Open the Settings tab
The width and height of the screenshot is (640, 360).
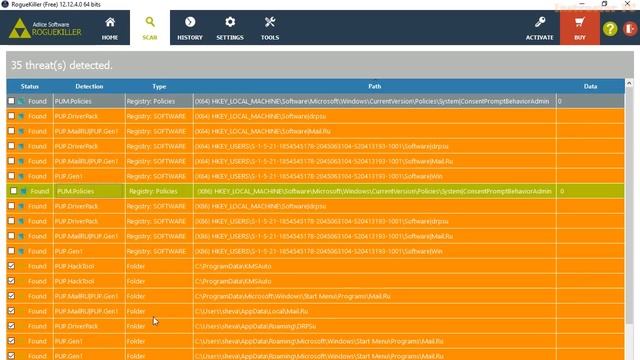point(230,28)
